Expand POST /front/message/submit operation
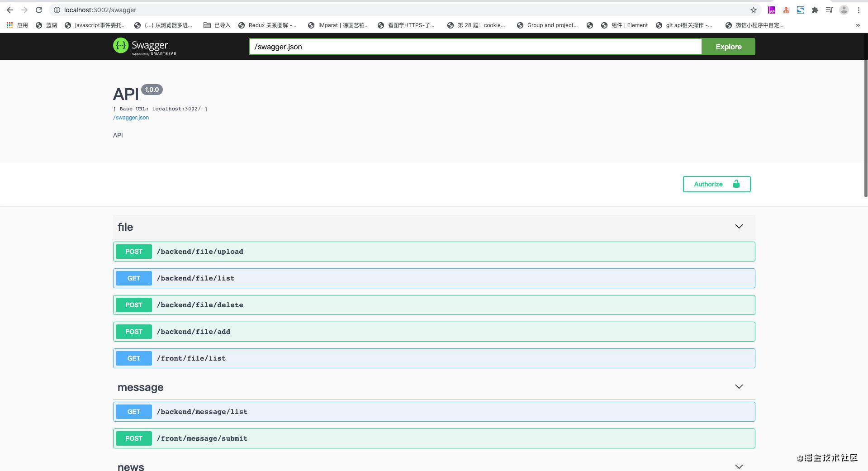Image resolution: width=868 pixels, height=471 pixels. coord(434,438)
